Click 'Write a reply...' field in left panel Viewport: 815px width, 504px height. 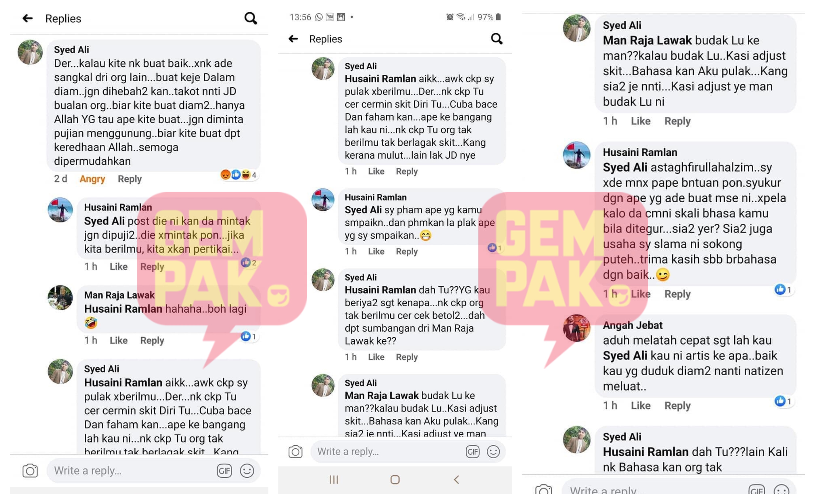133,471
